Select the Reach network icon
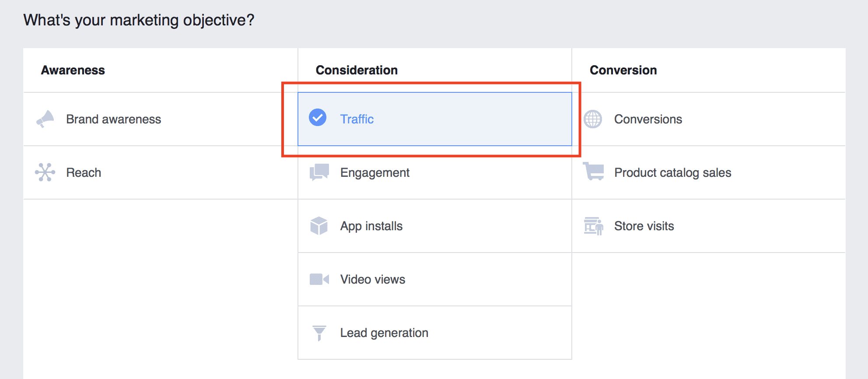The width and height of the screenshot is (868, 379). click(45, 172)
